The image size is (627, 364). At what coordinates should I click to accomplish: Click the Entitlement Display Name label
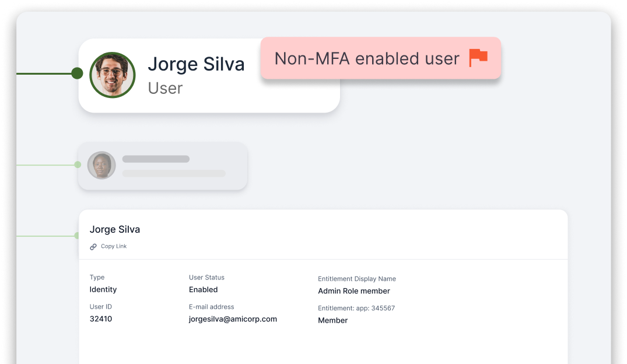point(357,279)
